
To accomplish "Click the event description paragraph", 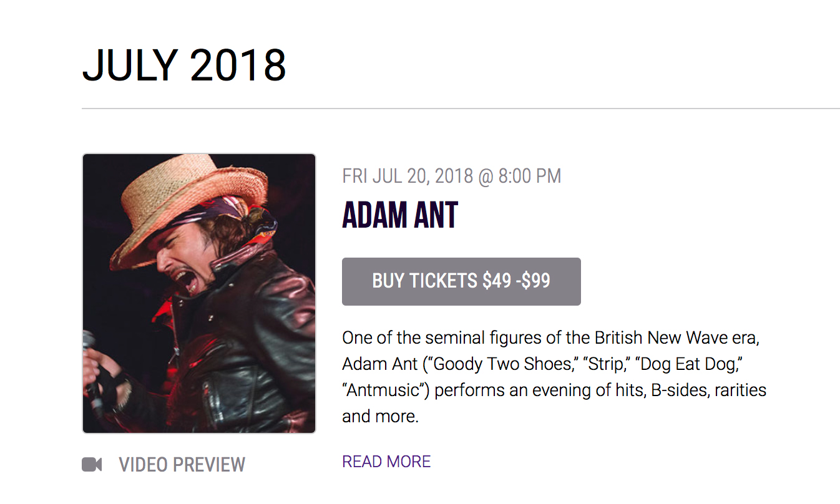I will click(x=554, y=377).
